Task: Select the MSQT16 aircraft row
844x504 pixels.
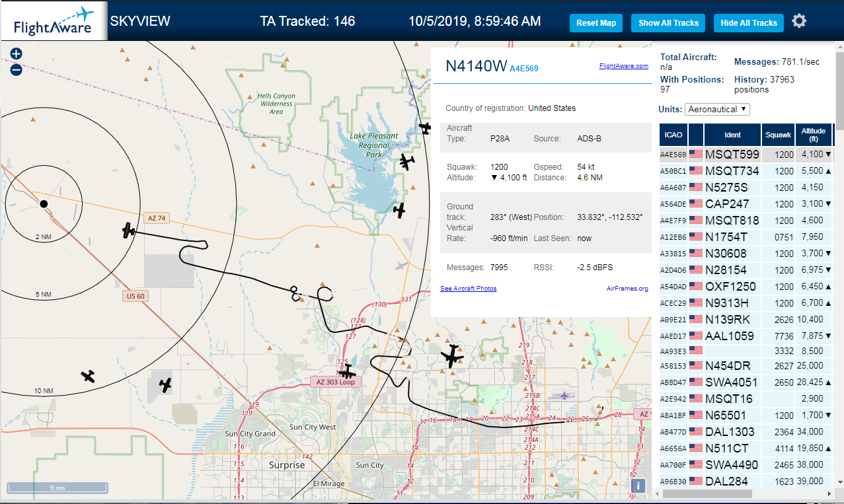Action: [746, 399]
